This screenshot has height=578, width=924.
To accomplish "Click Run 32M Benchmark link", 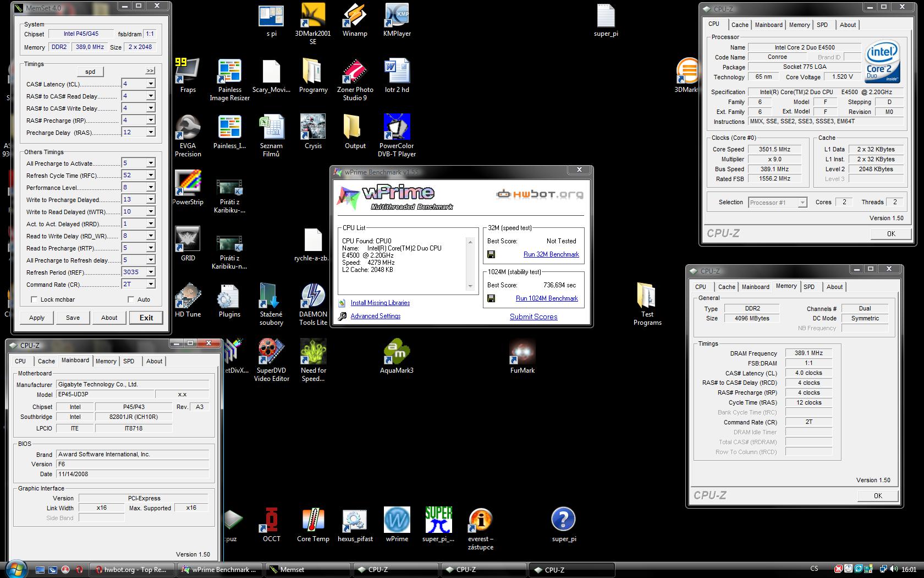I will (551, 254).
